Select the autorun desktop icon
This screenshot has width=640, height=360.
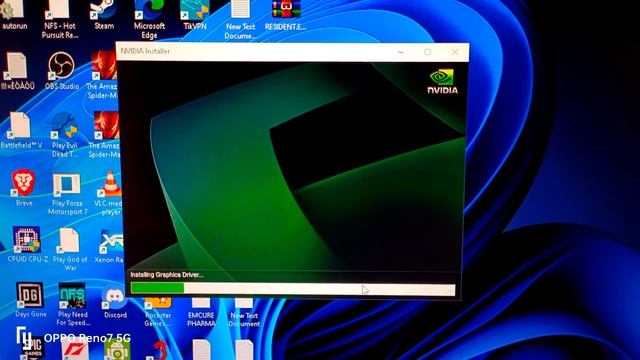(14, 15)
